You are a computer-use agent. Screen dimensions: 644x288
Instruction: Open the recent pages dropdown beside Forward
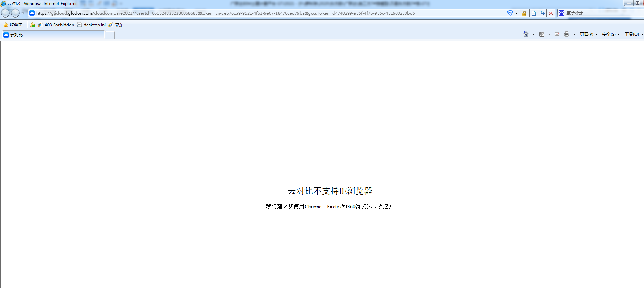(x=23, y=13)
